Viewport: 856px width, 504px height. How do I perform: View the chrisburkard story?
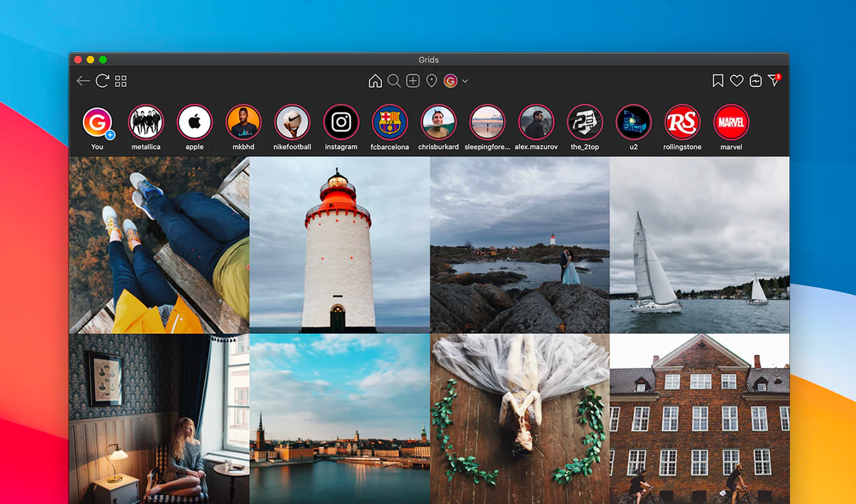click(x=439, y=122)
